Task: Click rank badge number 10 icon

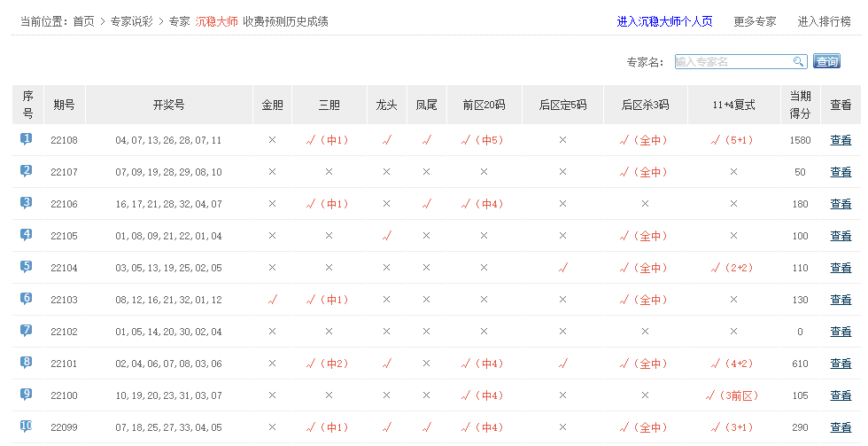Action: point(27,426)
